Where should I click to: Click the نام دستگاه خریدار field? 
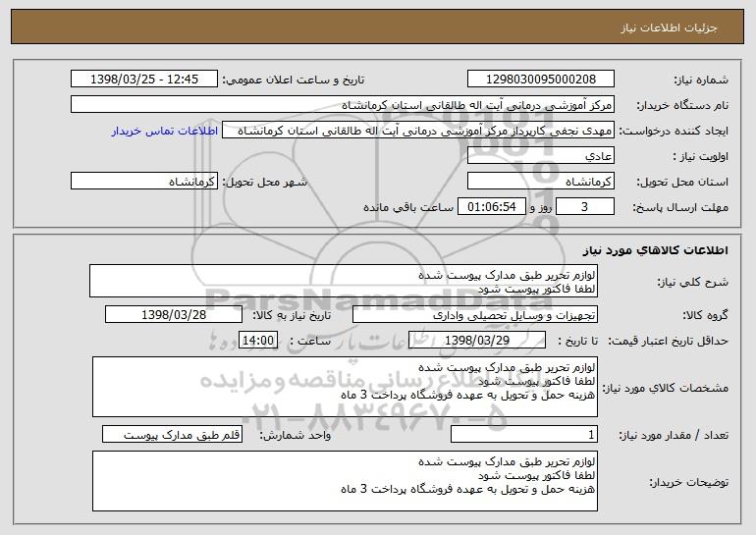[x=343, y=104]
